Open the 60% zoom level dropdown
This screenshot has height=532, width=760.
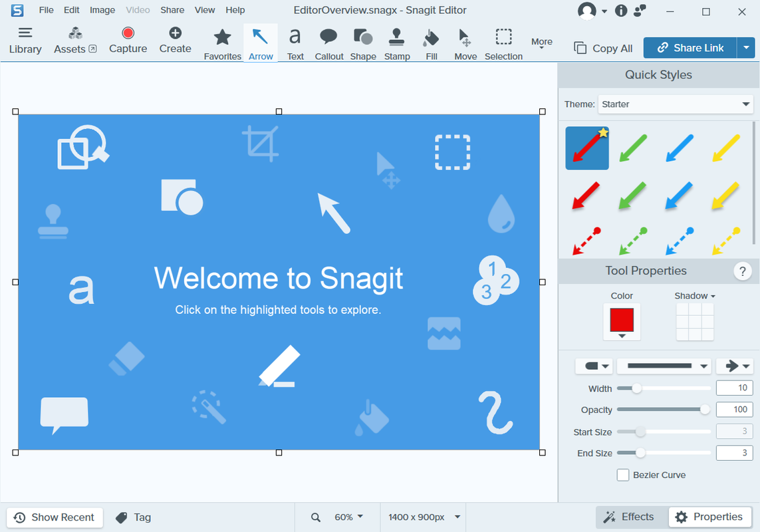[348, 517]
